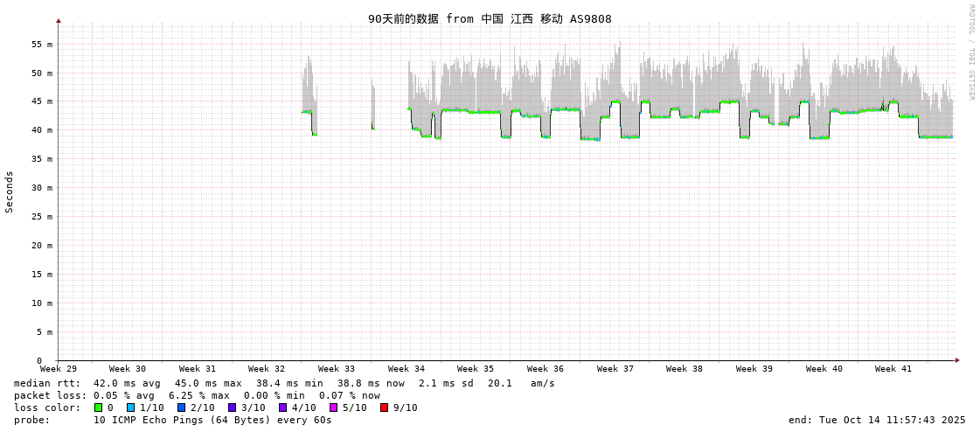
Task: Click the Week 31 axis label
Action: (197, 369)
